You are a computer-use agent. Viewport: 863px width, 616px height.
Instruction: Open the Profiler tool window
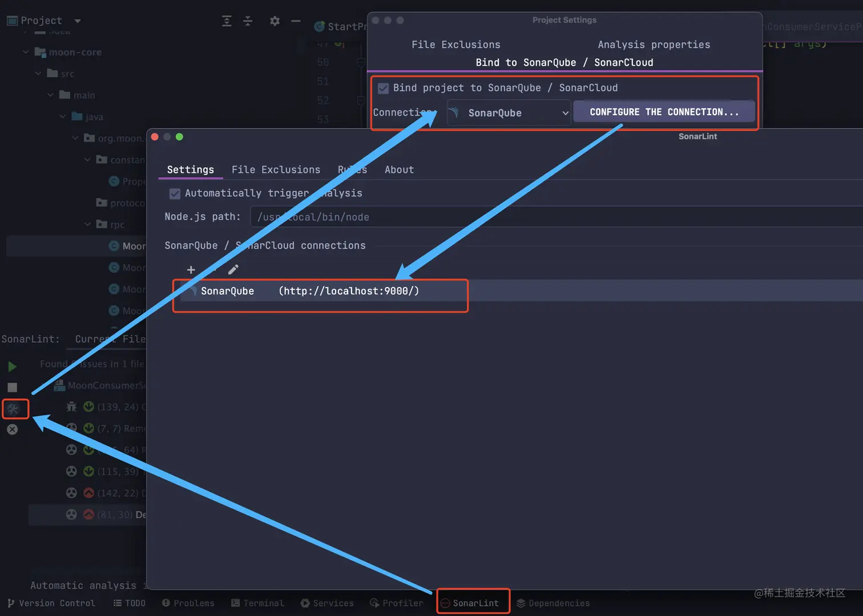397,603
